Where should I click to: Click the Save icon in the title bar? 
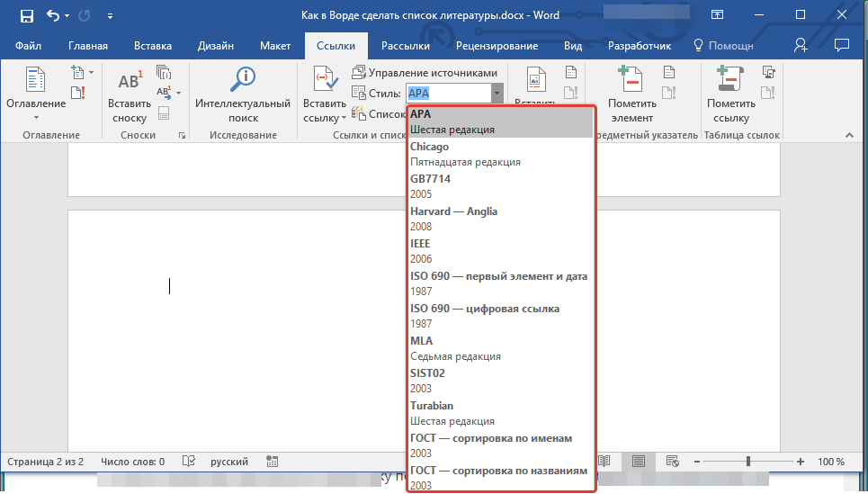pyautogui.click(x=26, y=15)
